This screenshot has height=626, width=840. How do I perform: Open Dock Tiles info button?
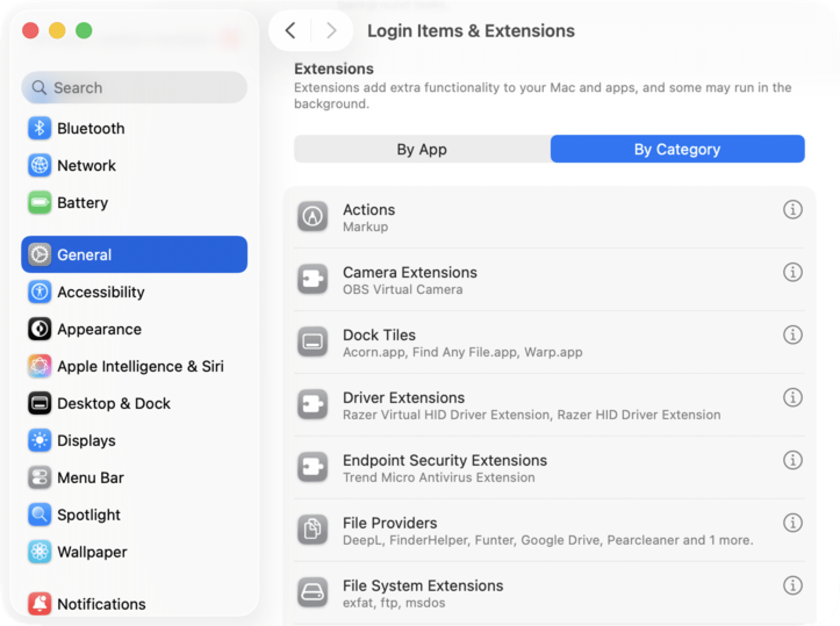pos(792,334)
